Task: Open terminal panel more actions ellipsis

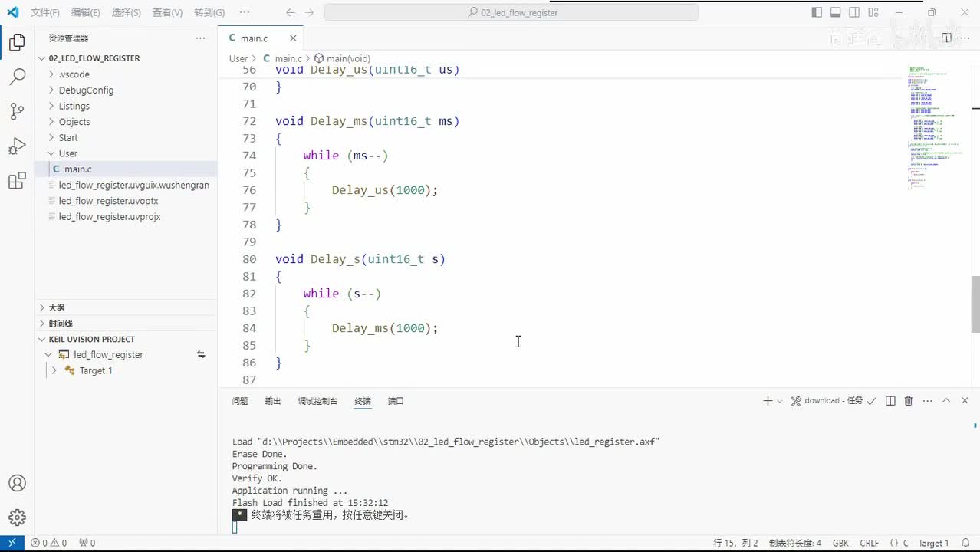Action: point(928,401)
